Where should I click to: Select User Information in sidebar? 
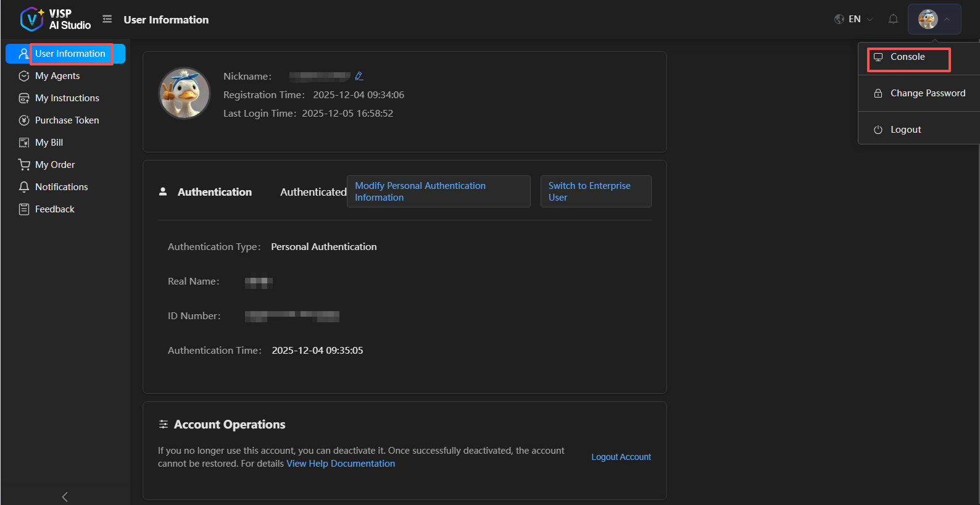tap(65, 54)
